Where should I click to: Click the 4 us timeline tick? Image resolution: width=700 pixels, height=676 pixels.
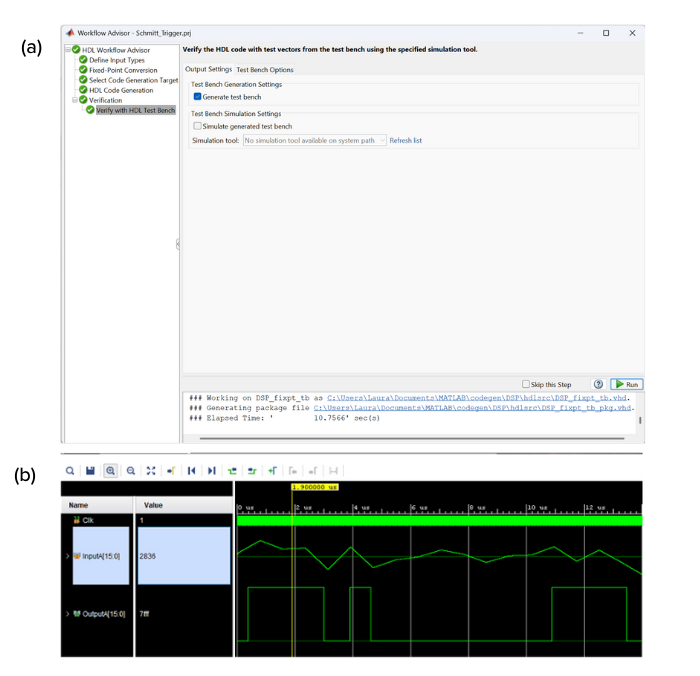362,508
